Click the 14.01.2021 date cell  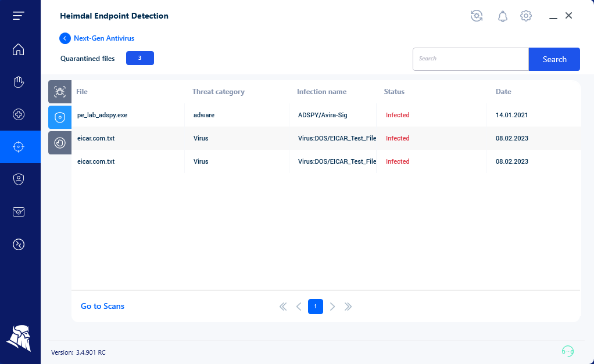(x=512, y=115)
